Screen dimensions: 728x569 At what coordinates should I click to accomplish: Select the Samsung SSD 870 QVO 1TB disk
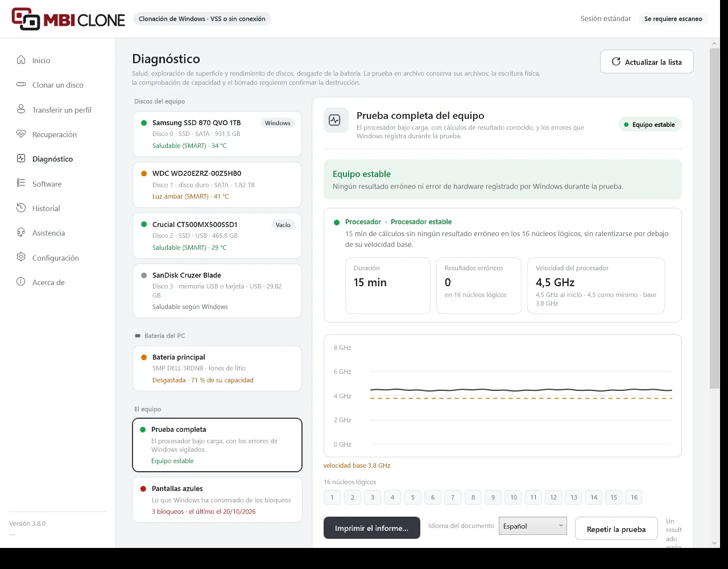tap(217, 134)
